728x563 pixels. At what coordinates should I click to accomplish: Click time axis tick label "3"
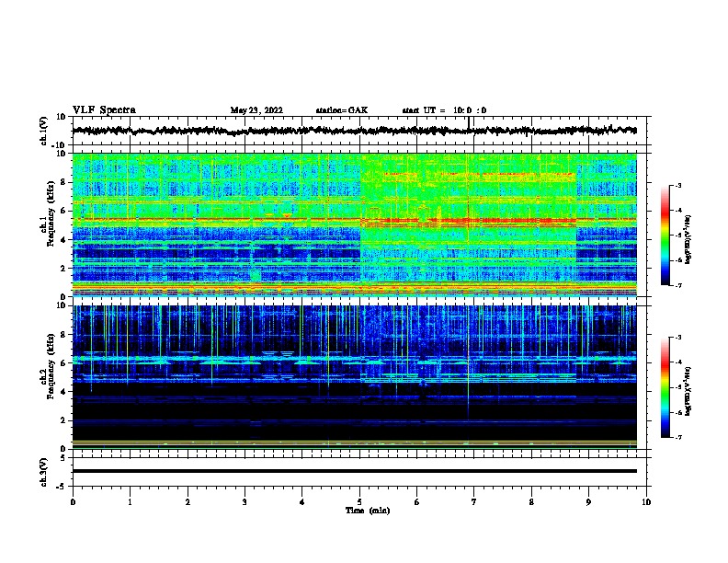point(245,502)
